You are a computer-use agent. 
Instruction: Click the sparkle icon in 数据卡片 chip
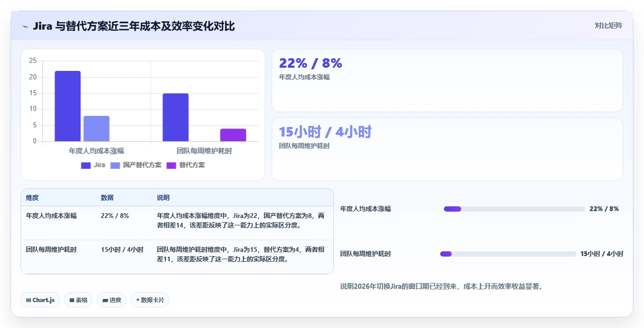tap(138, 300)
